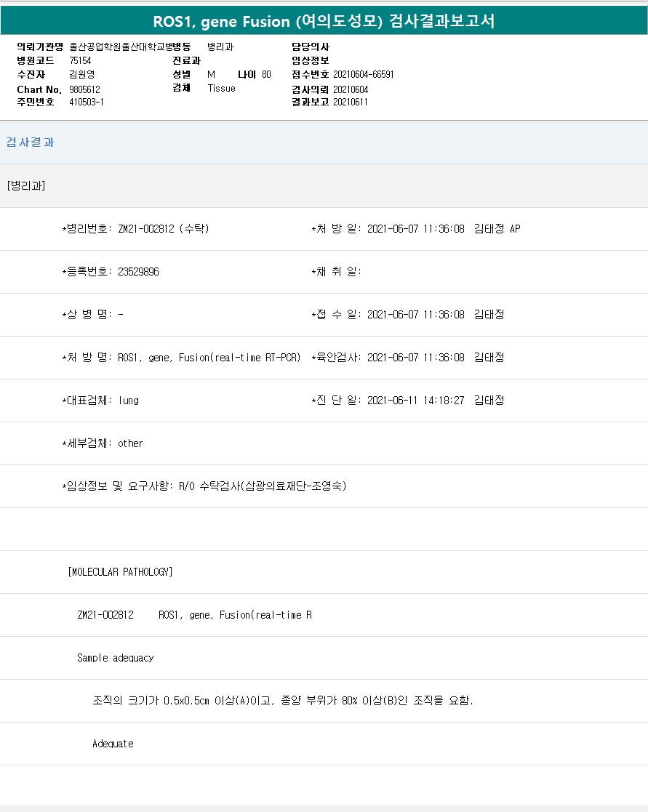Viewport: 648px width, 812px height.
Task: Click the 임상정보 및 요구사항 line
Action: tap(204, 486)
